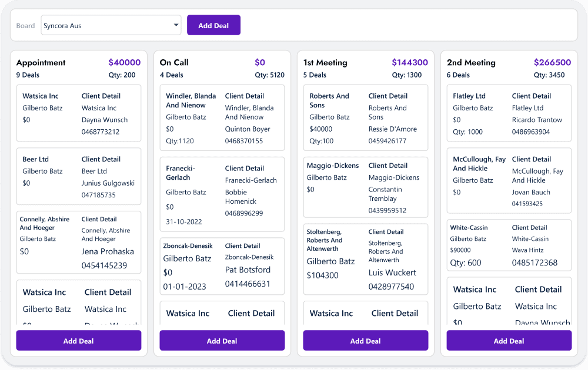Open the Beer Ltd deal card
Image resolution: width=588 pixels, height=370 pixels.
[x=78, y=176]
